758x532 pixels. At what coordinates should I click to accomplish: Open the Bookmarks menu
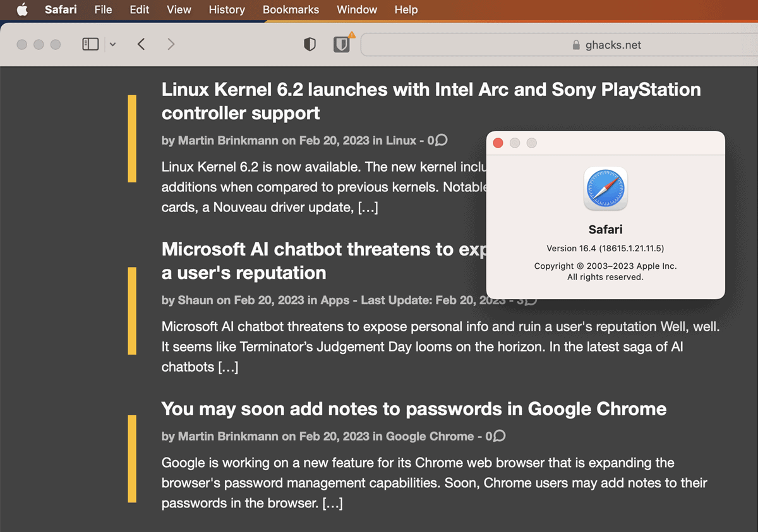(x=291, y=9)
